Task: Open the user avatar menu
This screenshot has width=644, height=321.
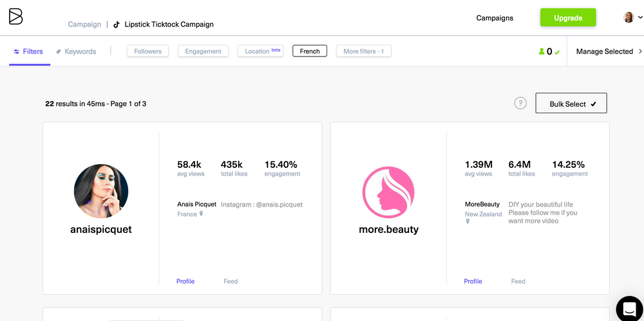Action: point(629,17)
